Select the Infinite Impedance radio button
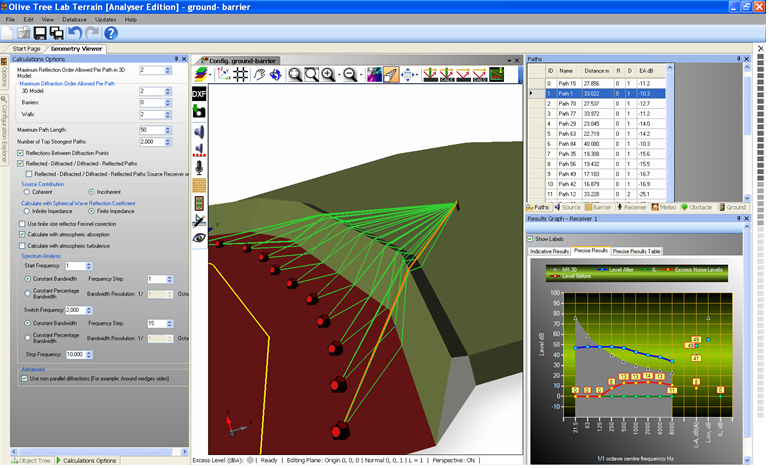This screenshot has width=769, height=468. click(26, 211)
